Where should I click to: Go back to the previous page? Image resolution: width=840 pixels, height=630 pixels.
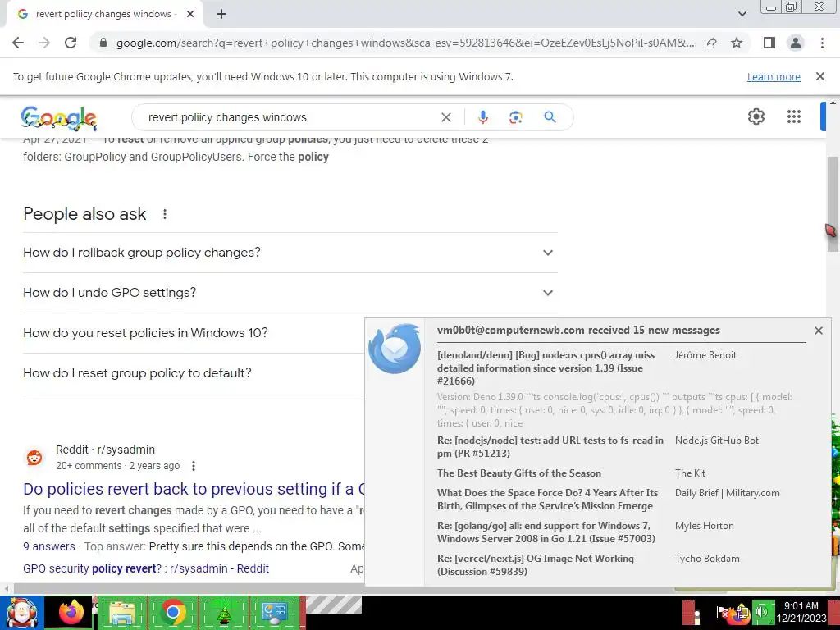click(18, 43)
